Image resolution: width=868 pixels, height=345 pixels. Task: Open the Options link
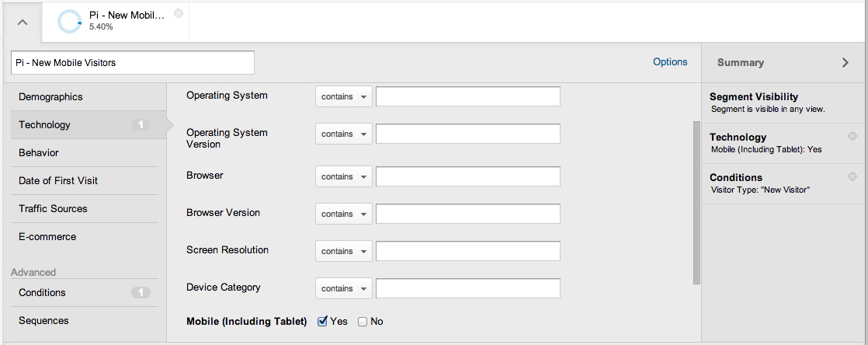670,62
